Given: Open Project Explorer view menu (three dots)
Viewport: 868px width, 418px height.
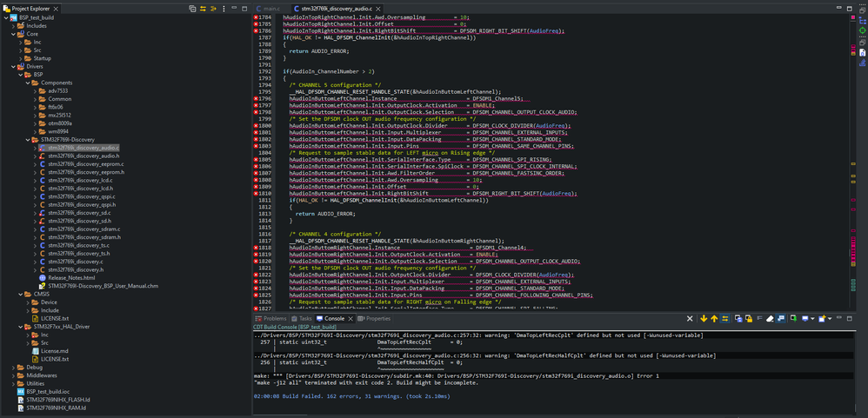Looking at the screenshot, I should coord(224,9).
